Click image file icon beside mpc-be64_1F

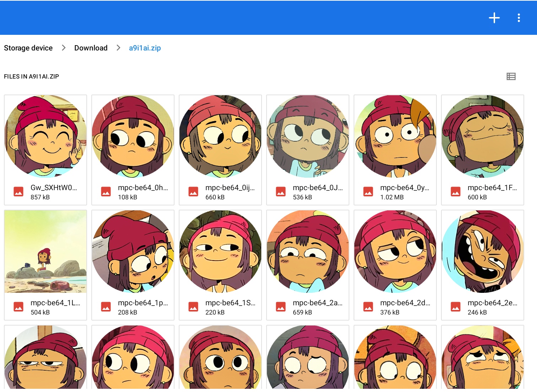(x=456, y=192)
